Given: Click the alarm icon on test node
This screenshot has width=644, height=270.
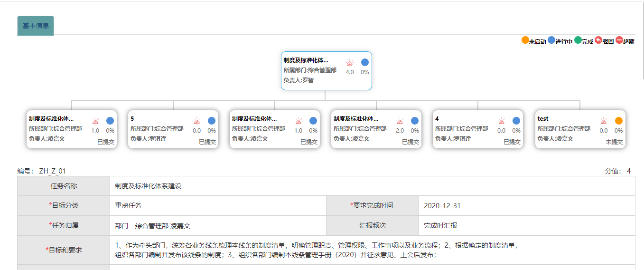Looking at the screenshot, I should click(603, 121).
